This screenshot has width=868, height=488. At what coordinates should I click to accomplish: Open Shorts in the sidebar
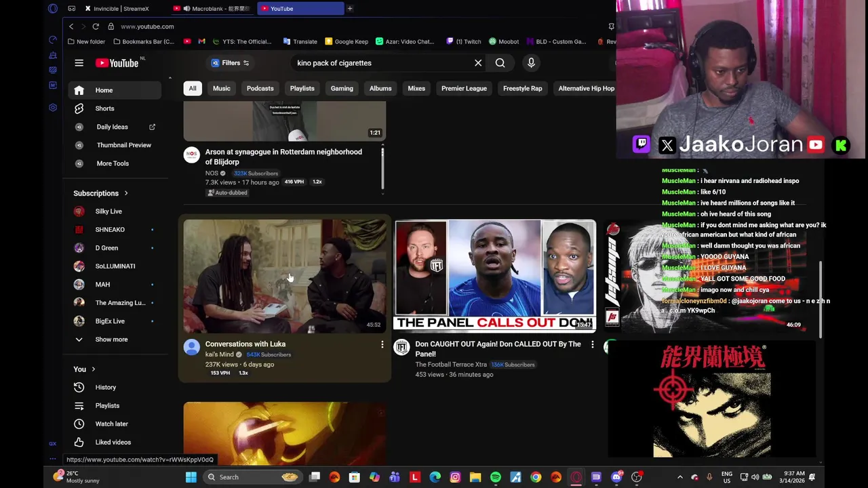(x=115, y=108)
